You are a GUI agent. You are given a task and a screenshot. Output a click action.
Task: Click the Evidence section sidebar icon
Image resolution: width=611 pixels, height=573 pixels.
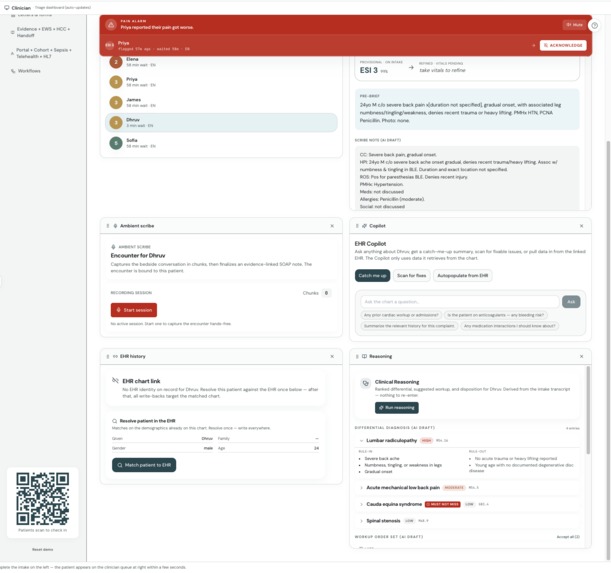tap(13, 32)
